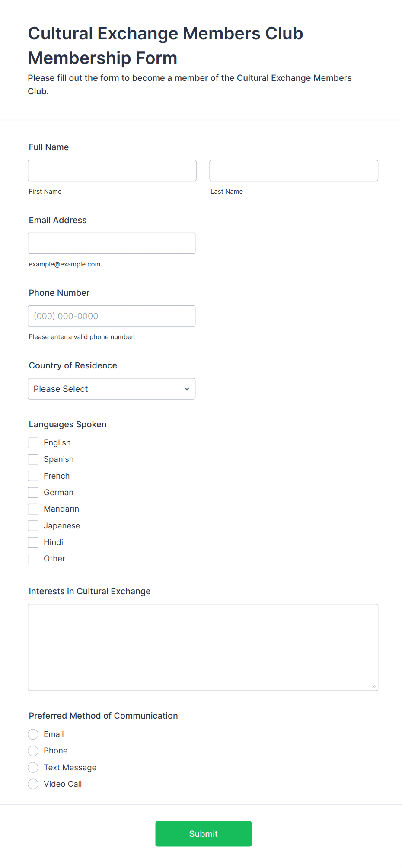Viewport: 402px width, 868px height.
Task: Choose Phone as communication method
Action: 33,751
